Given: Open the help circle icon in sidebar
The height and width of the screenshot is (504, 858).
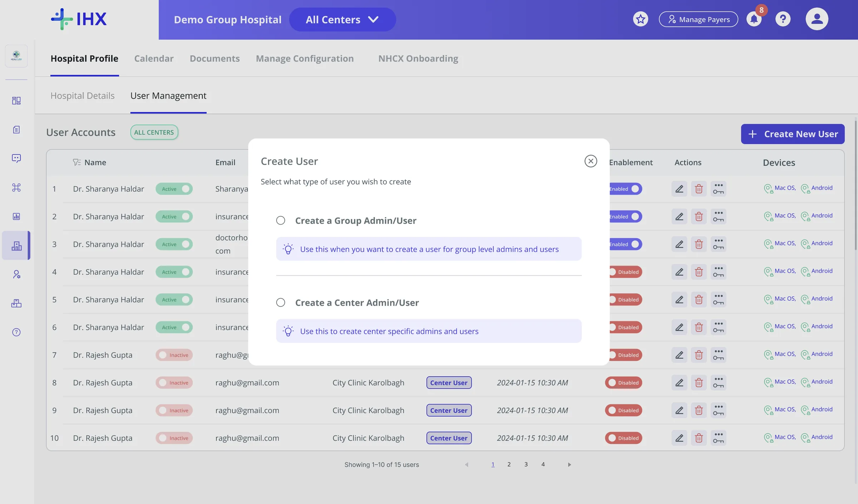Looking at the screenshot, I should pos(16,332).
